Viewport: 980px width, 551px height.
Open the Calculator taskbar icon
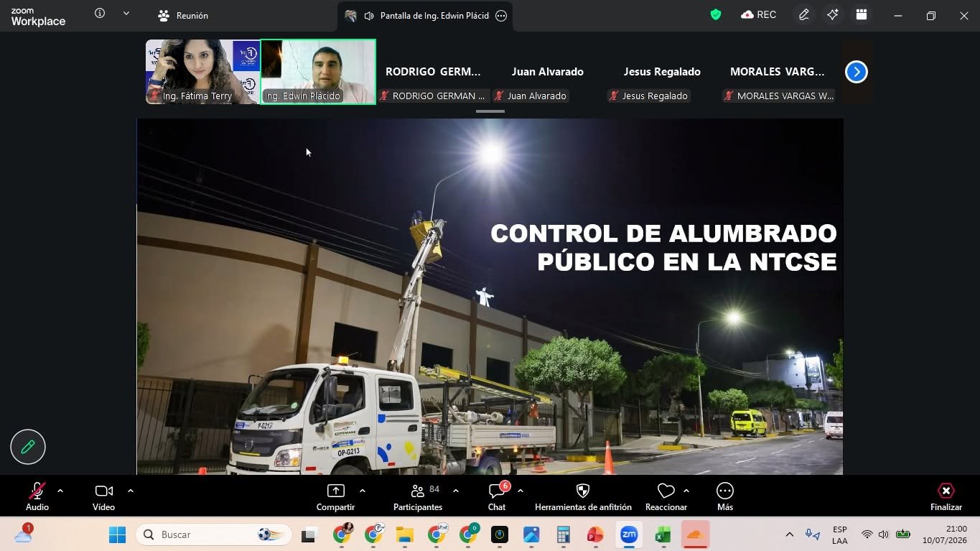(x=564, y=534)
